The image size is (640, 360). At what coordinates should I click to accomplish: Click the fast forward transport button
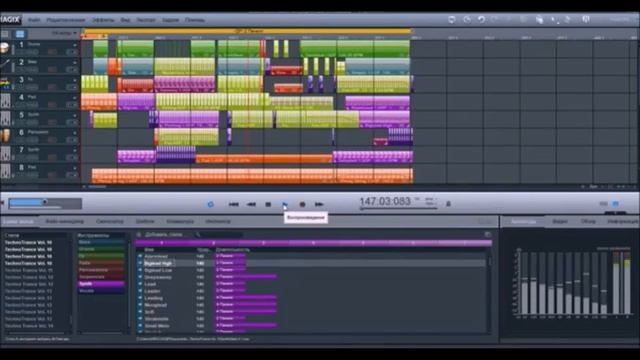(x=319, y=204)
